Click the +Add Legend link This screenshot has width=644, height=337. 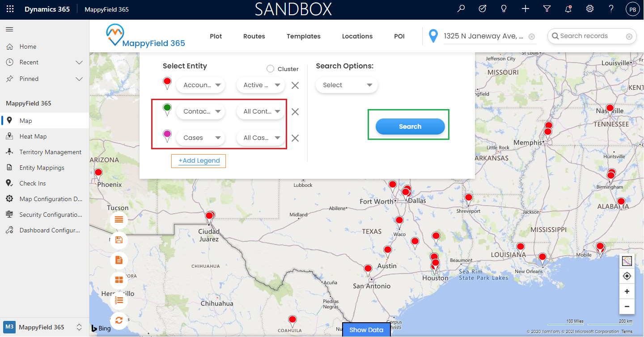click(199, 161)
